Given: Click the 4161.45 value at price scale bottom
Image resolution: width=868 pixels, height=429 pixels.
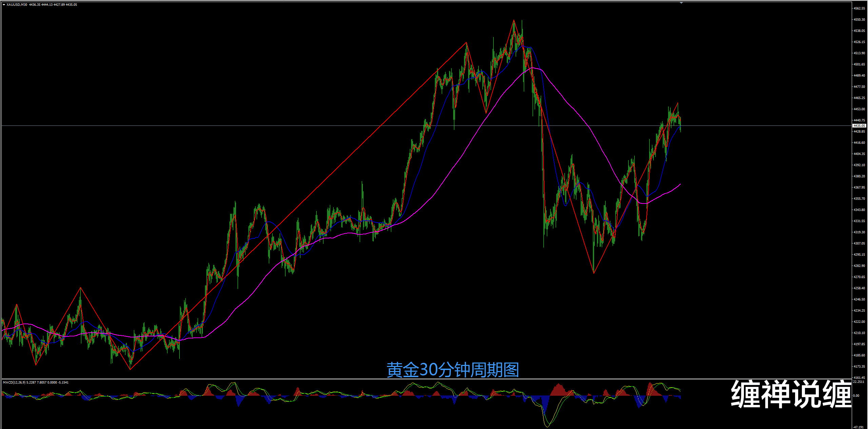Looking at the screenshot, I should click(x=859, y=377).
